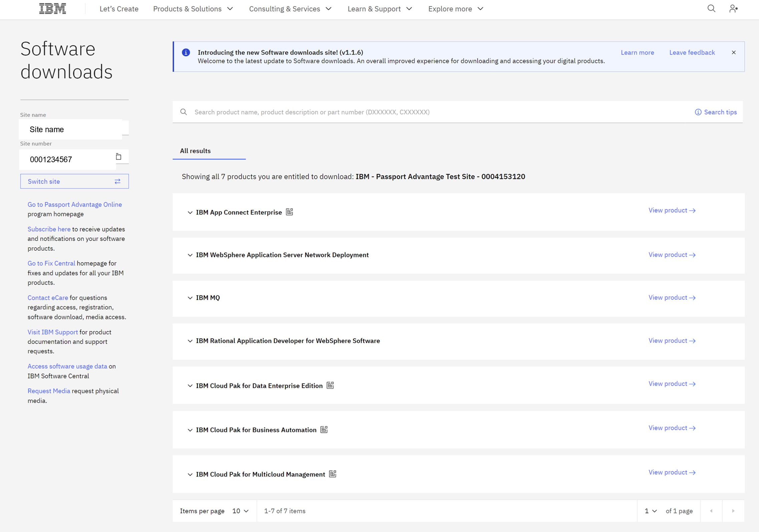Go to the next page arrow
The image size is (759, 532).
pos(733,511)
